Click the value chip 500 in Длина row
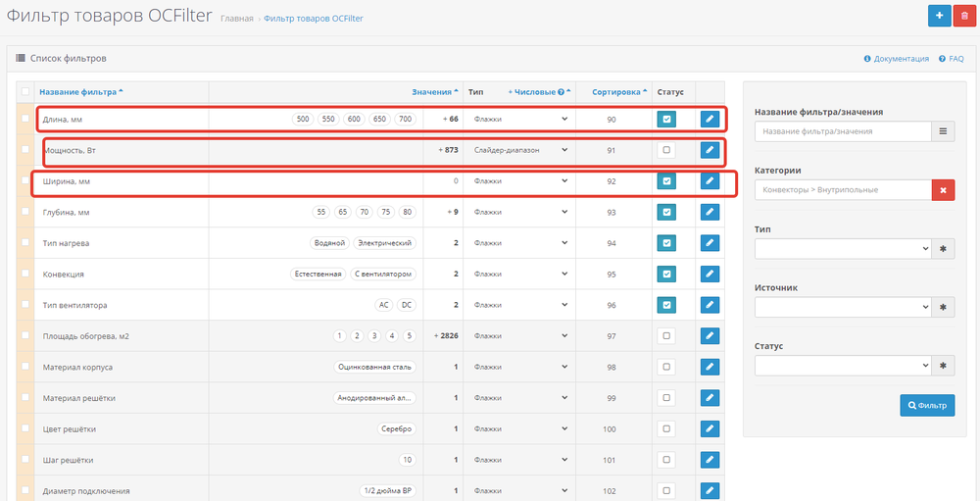Image resolution: width=980 pixels, height=501 pixels. click(303, 120)
